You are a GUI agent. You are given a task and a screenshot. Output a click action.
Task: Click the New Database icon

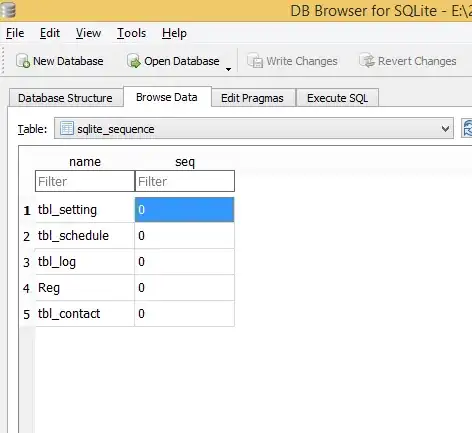(23, 61)
